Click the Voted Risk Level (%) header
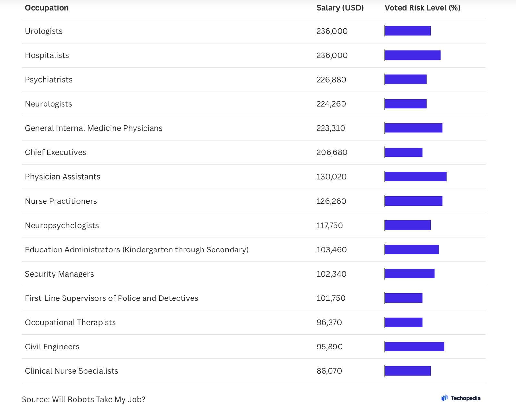The width and height of the screenshot is (516, 420). coord(422,8)
